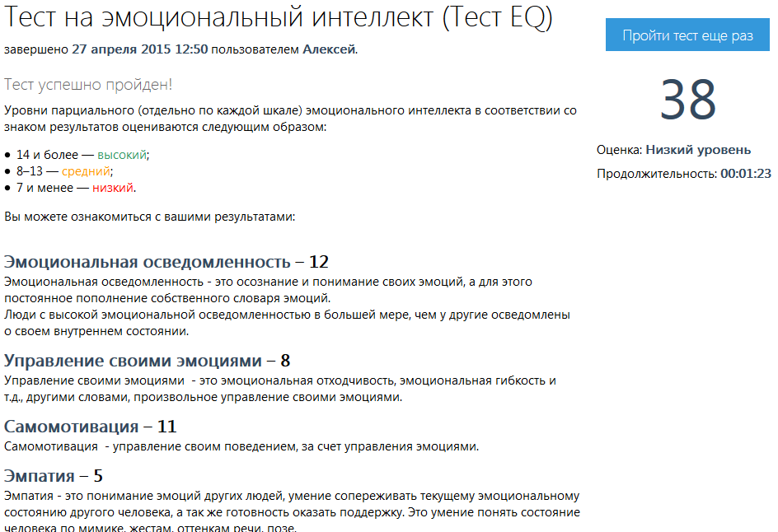Click the green word "высокий"
The width and height of the screenshot is (778, 532).
(122, 154)
